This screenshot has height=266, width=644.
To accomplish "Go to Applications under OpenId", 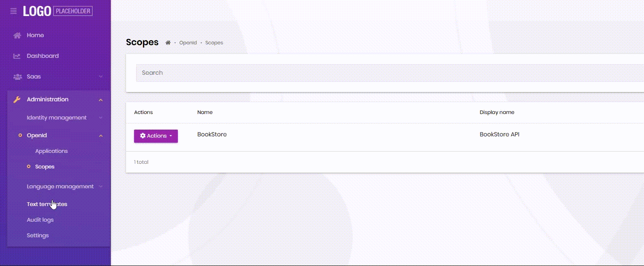I will pyautogui.click(x=51, y=151).
